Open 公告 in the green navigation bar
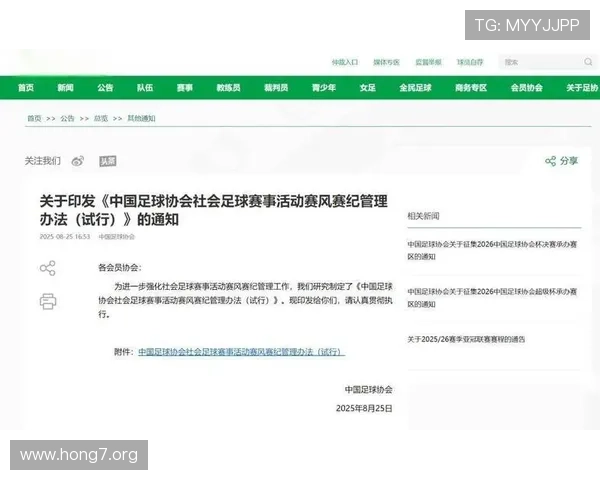Viewport: 600px width, 480px height. tap(105, 88)
